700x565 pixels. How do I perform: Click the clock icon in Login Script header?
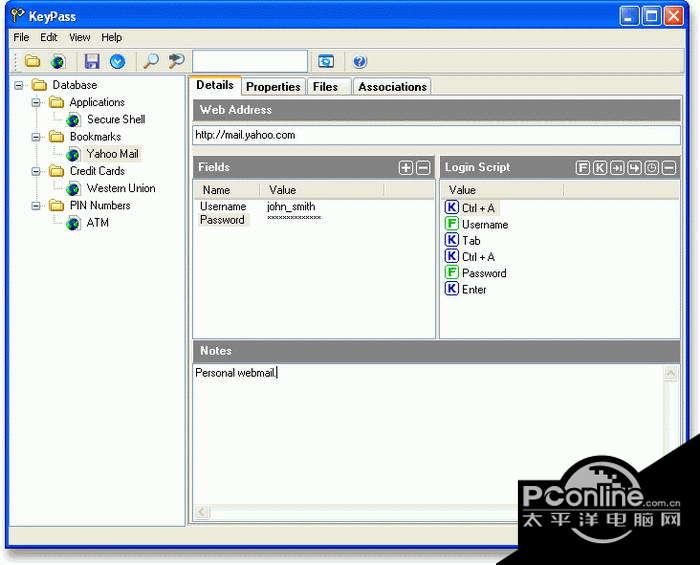coord(652,168)
